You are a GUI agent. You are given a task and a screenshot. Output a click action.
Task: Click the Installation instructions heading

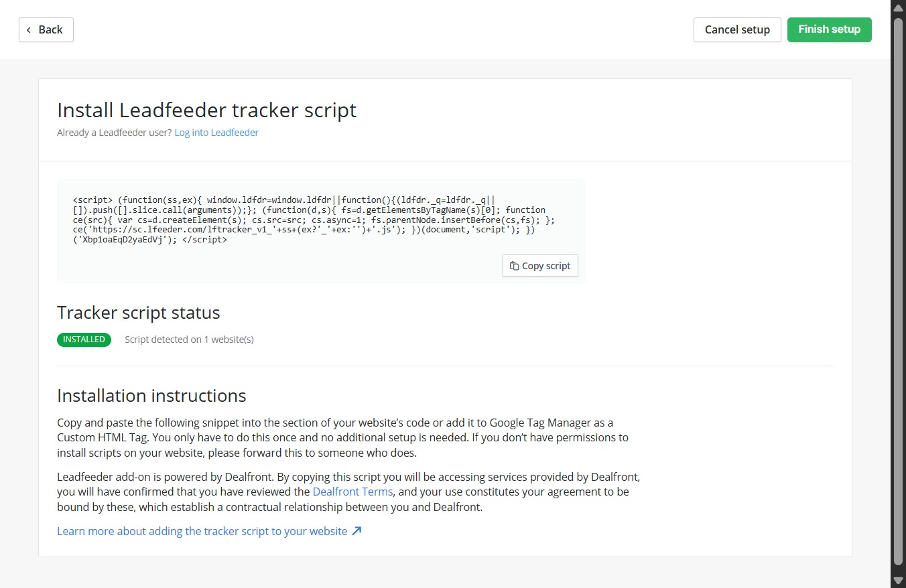tap(151, 396)
